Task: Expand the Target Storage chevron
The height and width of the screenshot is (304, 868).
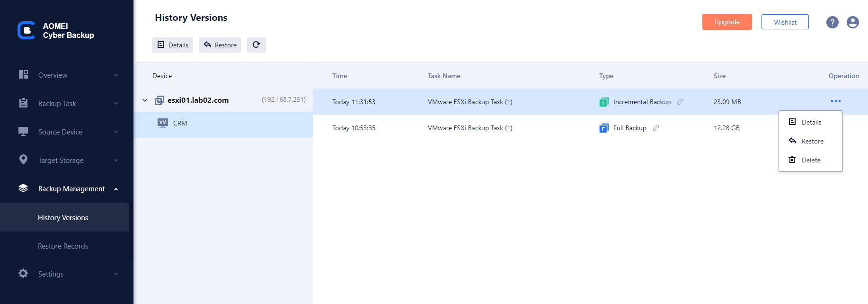Action: point(116,161)
